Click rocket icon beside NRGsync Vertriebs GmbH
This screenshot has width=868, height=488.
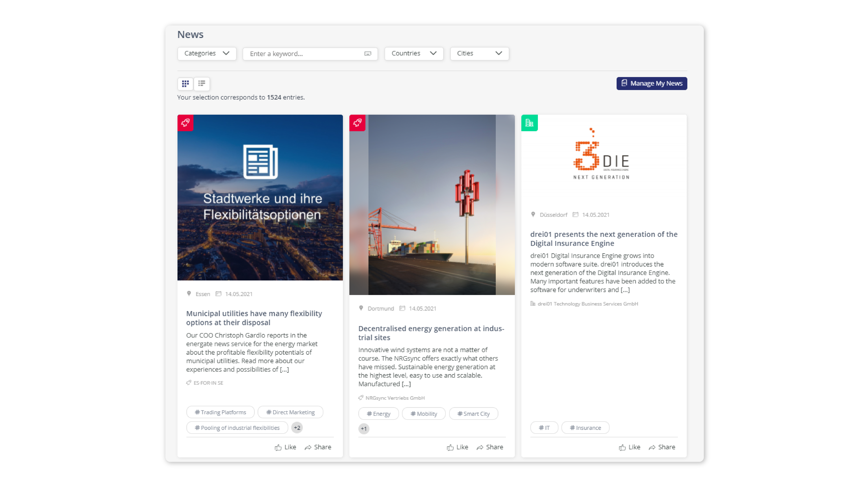click(361, 398)
